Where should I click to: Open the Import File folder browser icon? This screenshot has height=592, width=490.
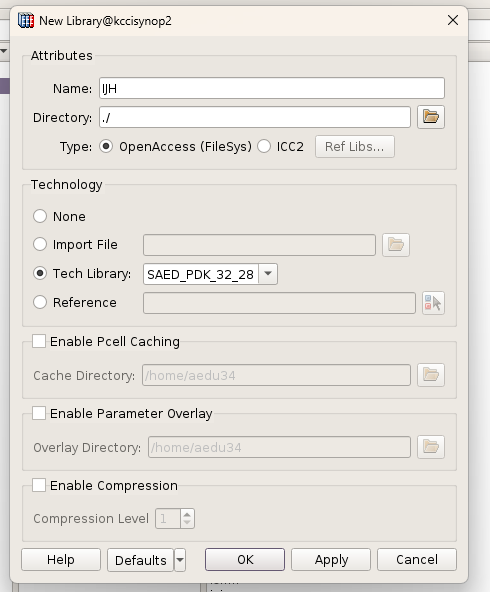(x=396, y=245)
